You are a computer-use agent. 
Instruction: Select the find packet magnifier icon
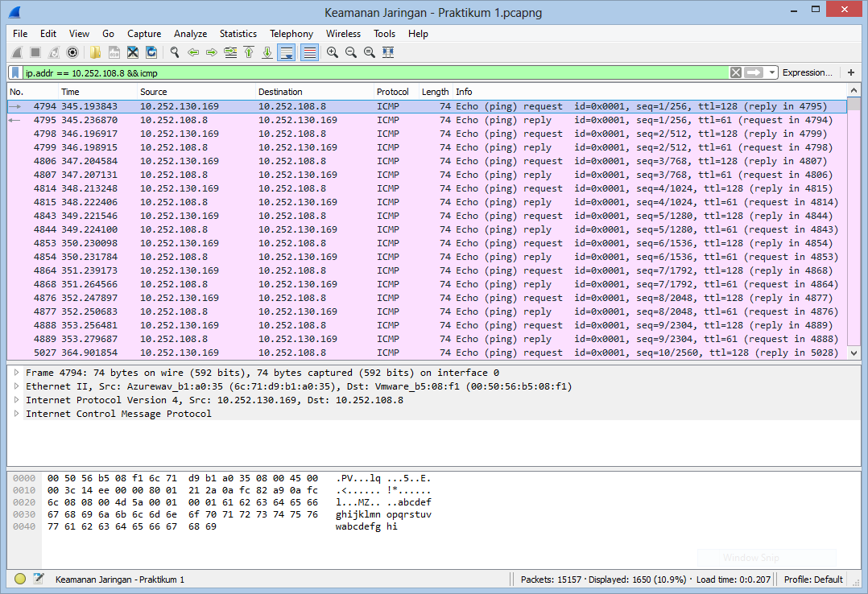173,52
